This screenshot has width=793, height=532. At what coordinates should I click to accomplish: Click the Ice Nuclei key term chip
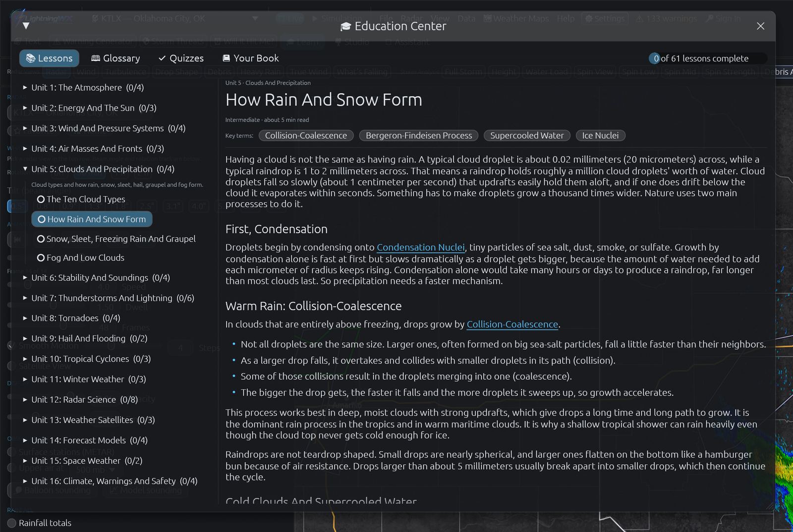600,135
